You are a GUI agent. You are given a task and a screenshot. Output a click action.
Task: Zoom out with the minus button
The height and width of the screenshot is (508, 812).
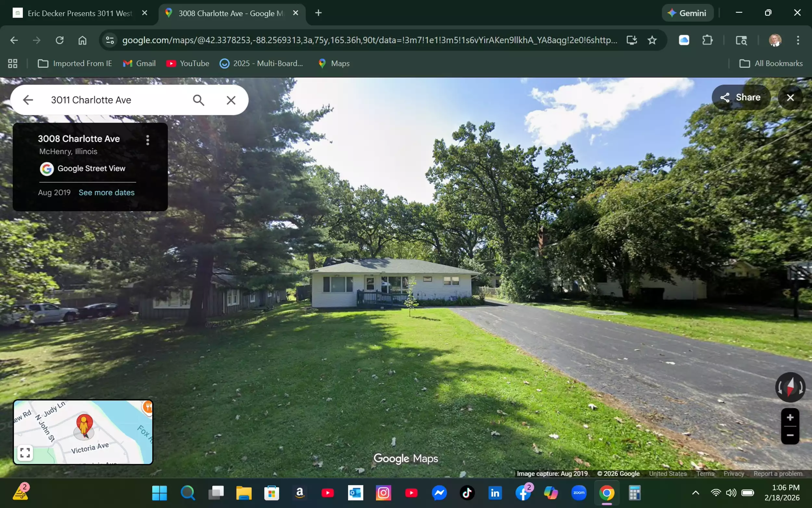790,436
